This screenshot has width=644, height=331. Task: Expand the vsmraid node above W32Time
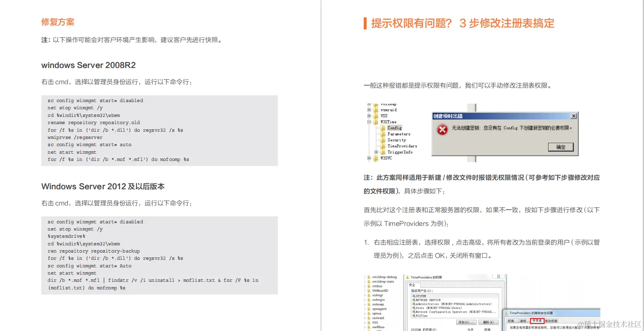tap(369, 110)
